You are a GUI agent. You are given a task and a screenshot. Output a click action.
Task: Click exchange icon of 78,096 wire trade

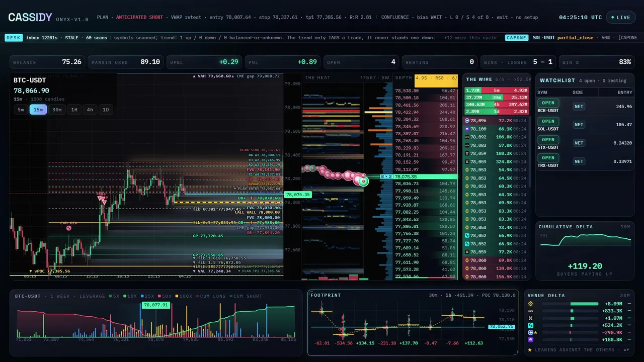pyautogui.click(x=467, y=121)
